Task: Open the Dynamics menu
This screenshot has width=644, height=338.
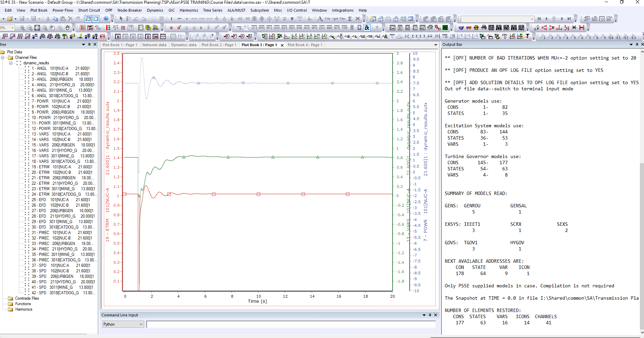Action: (155, 10)
